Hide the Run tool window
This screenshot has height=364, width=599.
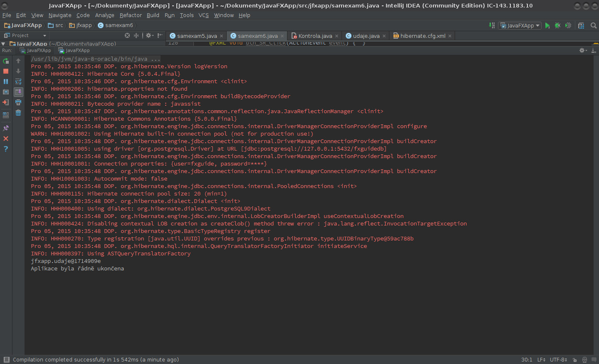(x=594, y=50)
